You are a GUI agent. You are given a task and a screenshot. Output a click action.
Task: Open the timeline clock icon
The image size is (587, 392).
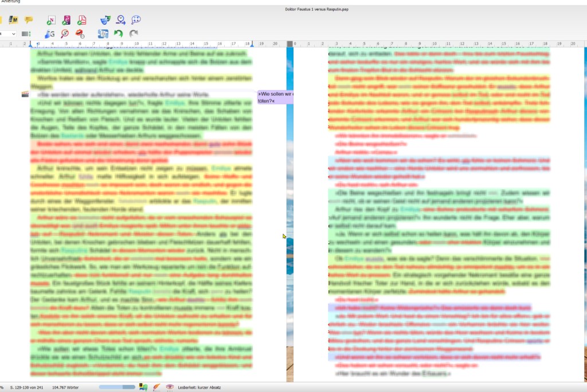coord(120,21)
